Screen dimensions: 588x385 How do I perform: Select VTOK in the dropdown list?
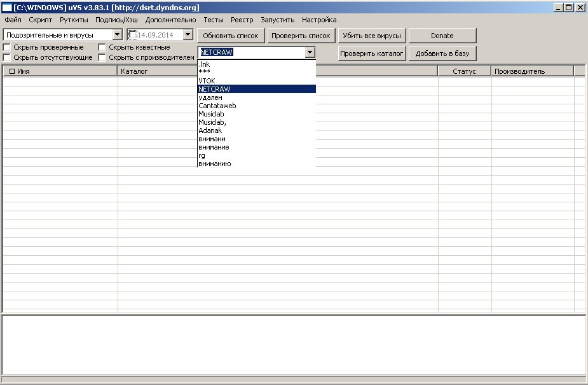[x=257, y=81]
